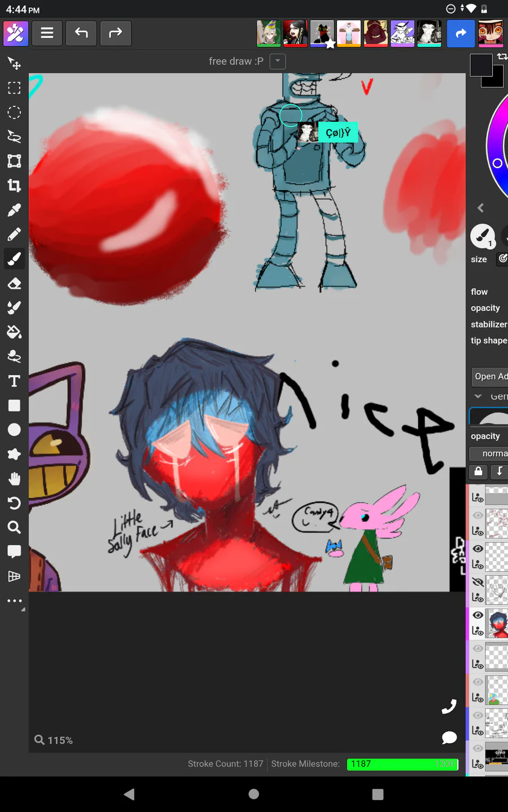Open the hamburger main menu
Image resolution: width=508 pixels, height=812 pixels.
(47, 33)
